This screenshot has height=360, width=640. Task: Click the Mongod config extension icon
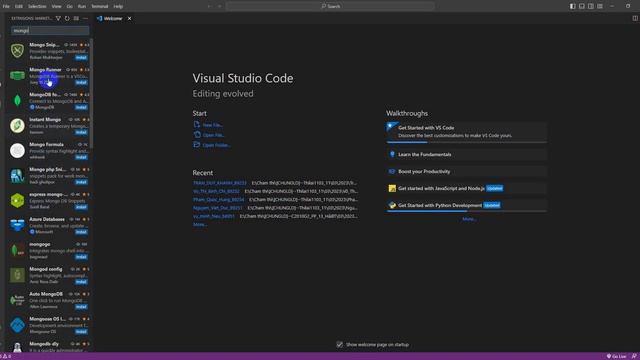pyautogui.click(x=17, y=275)
